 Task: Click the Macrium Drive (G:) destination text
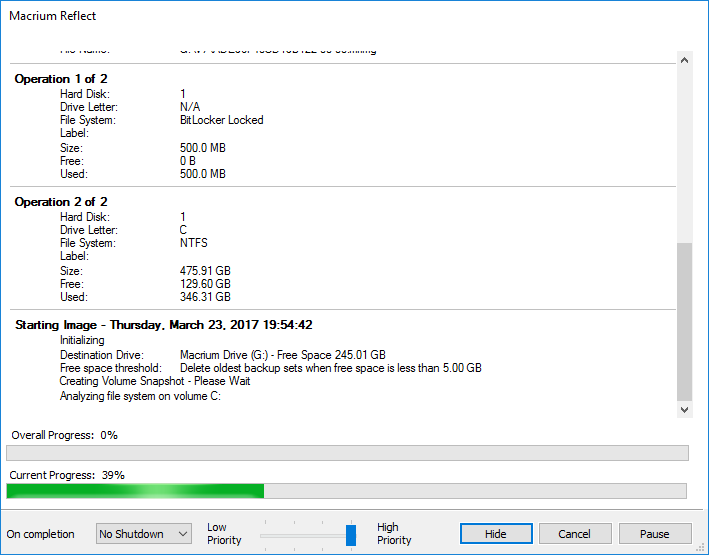[283, 355]
